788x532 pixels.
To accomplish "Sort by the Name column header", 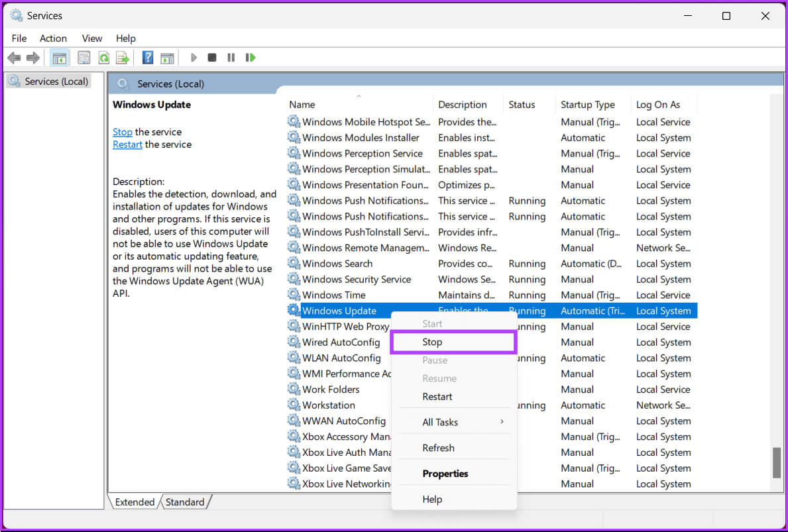I will pos(359,105).
